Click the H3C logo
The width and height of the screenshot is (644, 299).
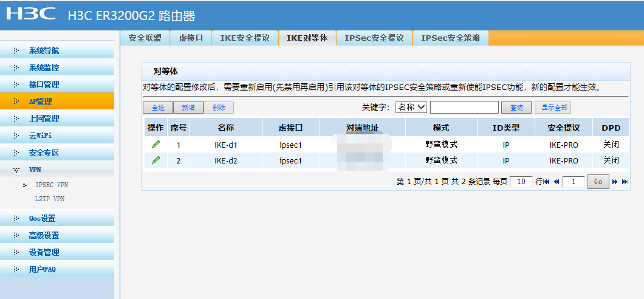[31, 13]
